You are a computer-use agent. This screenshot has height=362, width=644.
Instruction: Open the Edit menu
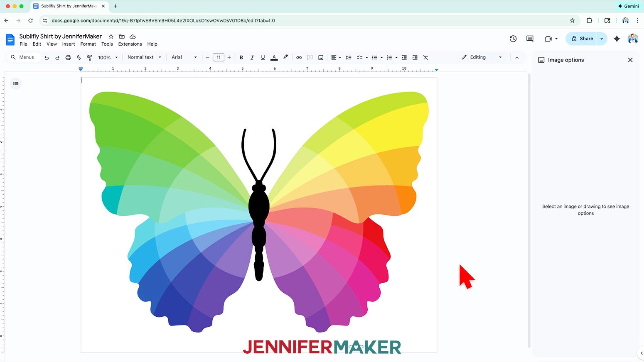coord(37,44)
